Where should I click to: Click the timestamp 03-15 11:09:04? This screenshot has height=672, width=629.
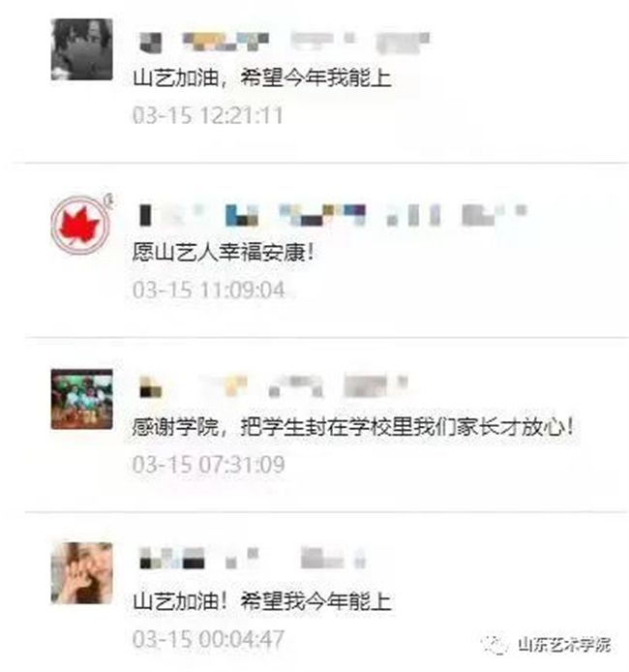click(x=208, y=290)
